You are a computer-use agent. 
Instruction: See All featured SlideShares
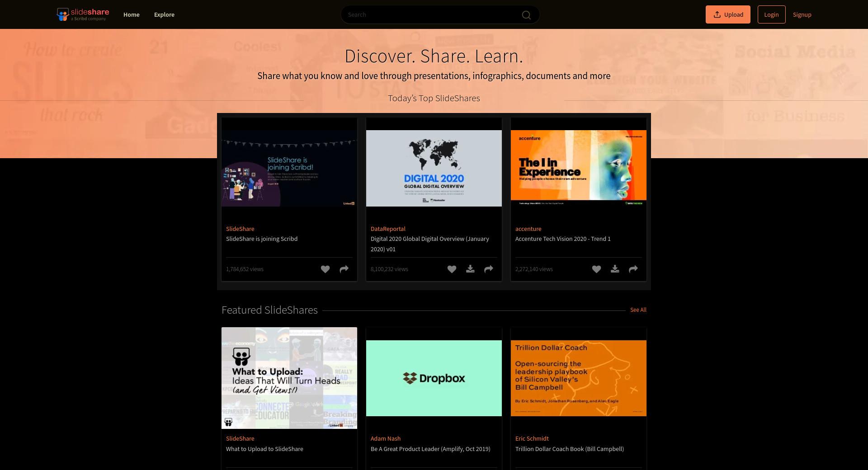tap(638, 310)
